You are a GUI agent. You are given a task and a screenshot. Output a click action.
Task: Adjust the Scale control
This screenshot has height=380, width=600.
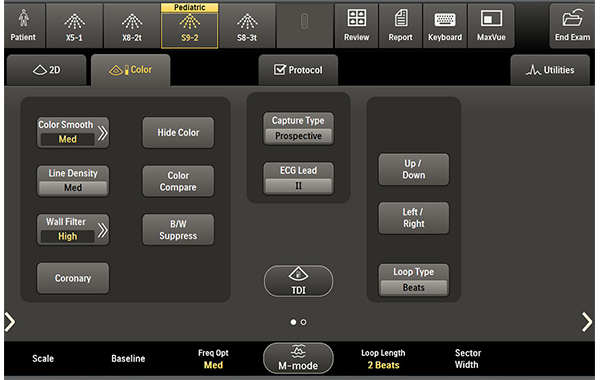coord(43,359)
